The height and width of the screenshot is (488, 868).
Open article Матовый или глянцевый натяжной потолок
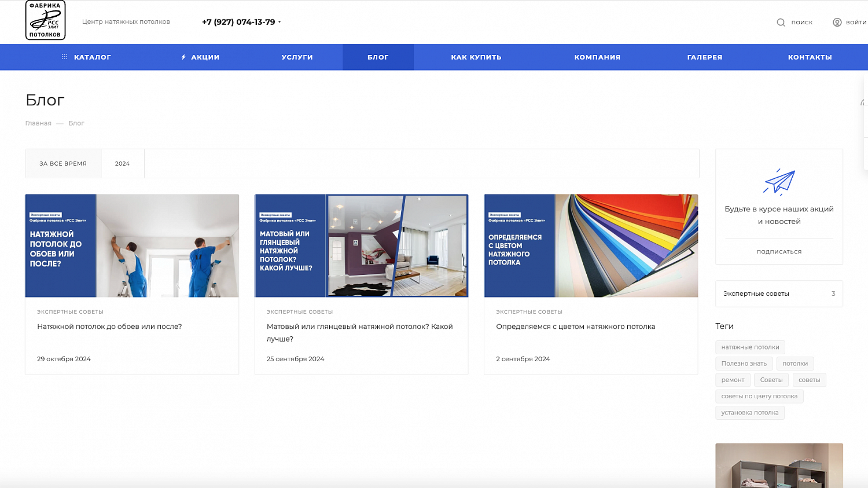pyautogui.click(x=360, y=333)
